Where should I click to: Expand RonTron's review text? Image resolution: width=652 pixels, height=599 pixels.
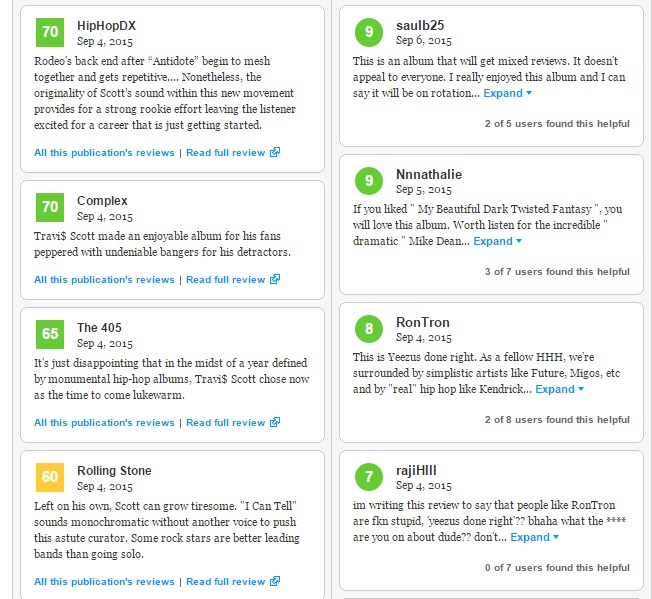(559, 389)
